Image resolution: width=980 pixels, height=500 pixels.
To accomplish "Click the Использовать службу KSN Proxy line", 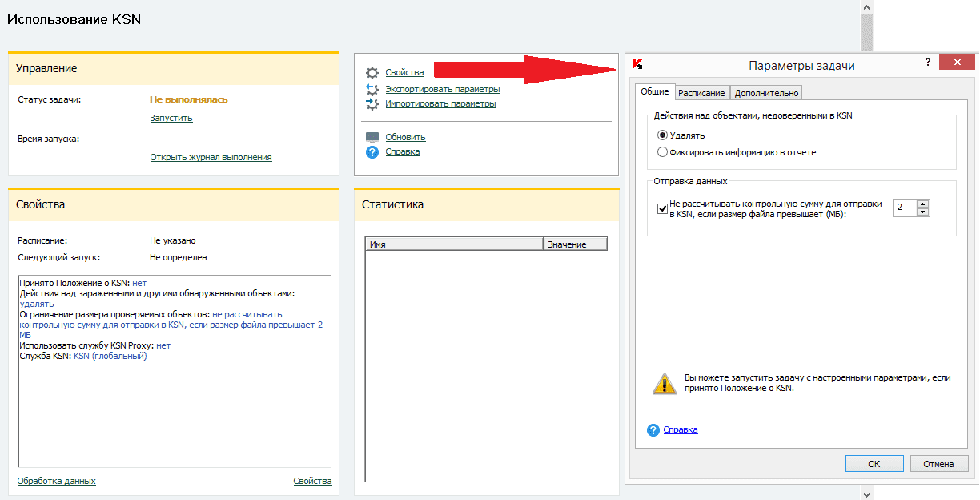I will (94, 345).
